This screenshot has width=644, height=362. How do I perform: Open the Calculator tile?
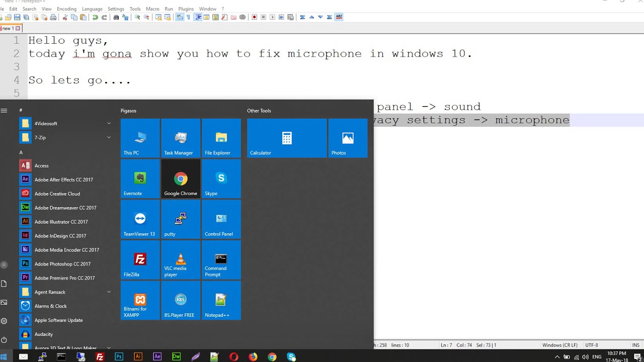(287, 138)
